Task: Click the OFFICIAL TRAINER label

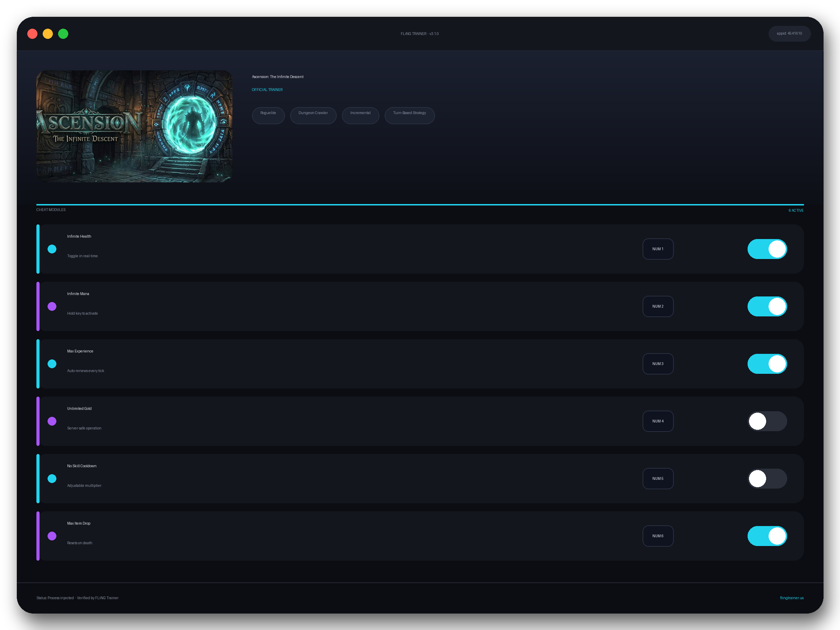Action: 267,90
